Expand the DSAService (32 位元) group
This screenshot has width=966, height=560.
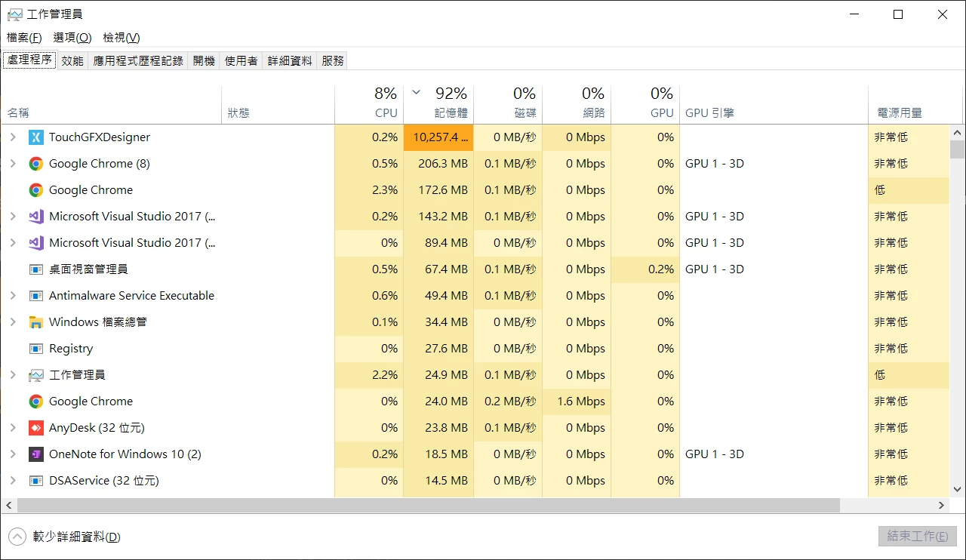tap(13, 481)
